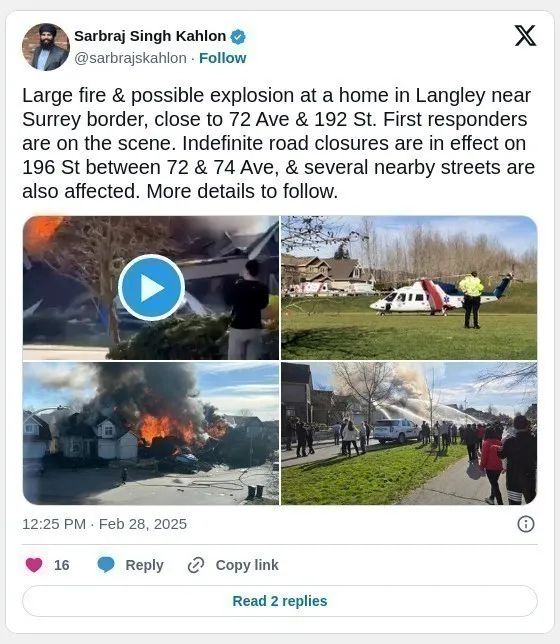The height and width of the screenshot is (644, 560).
Task: Click the Sarbraj Singh Kahlon display name
Action: (150, 36)
